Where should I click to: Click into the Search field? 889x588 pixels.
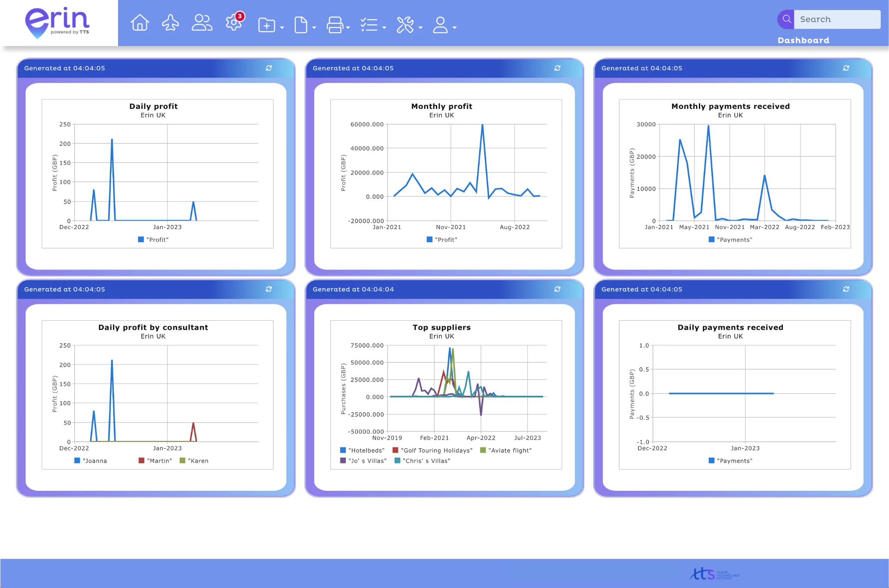(x=836, y=20)
